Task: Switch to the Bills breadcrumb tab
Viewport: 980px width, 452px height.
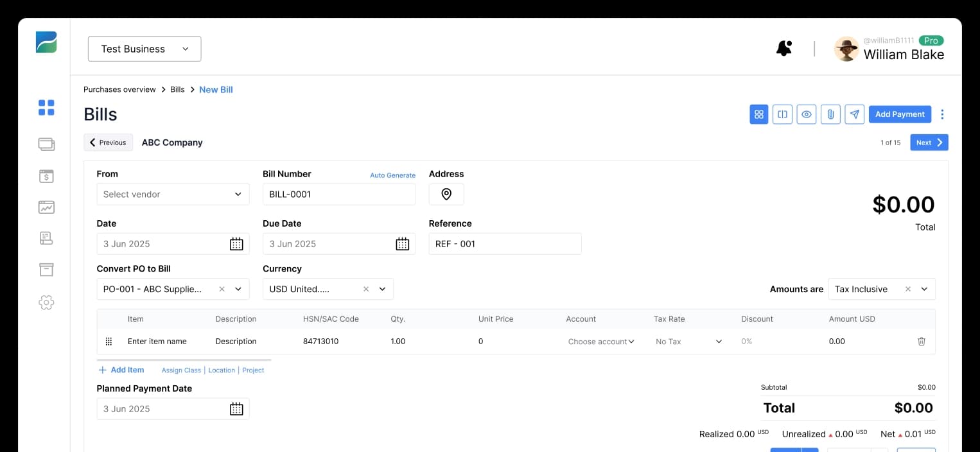Action: (x=177, y=89)
